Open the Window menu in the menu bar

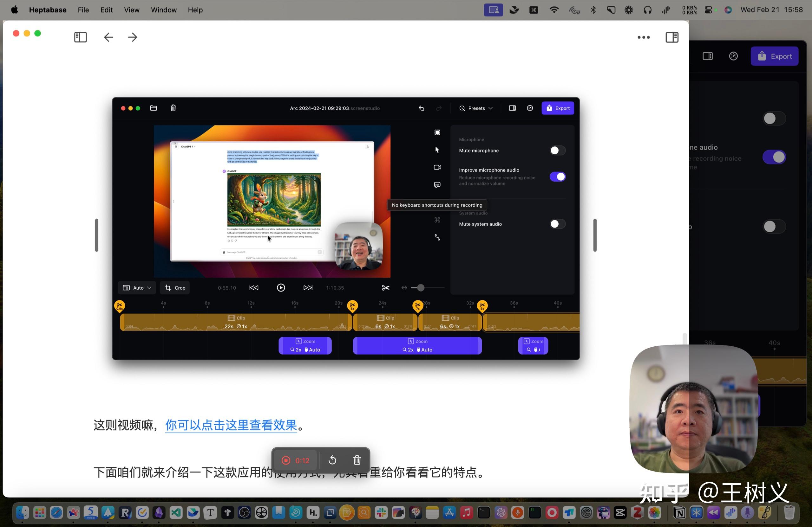click(x=163, y=10)
